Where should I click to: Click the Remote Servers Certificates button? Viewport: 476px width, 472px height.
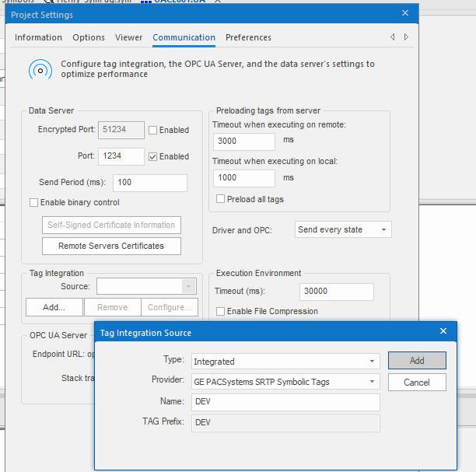coord(111,246)
